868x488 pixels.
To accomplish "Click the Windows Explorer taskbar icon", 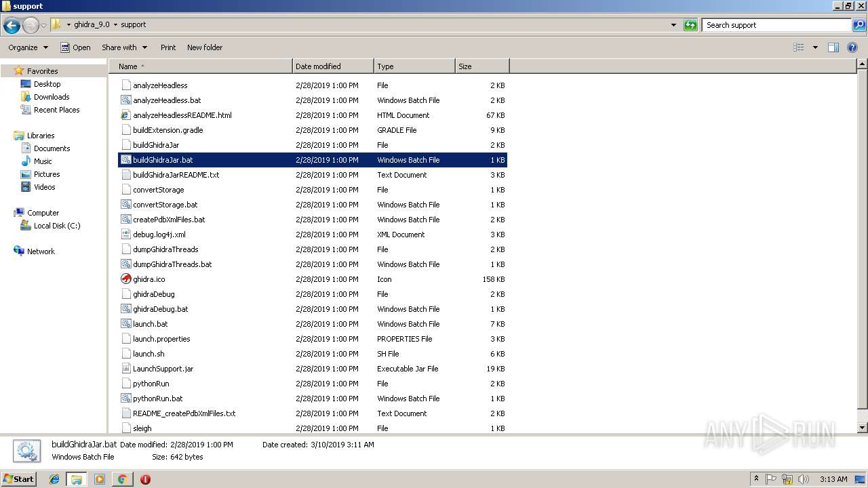I will tap(77, 479).
